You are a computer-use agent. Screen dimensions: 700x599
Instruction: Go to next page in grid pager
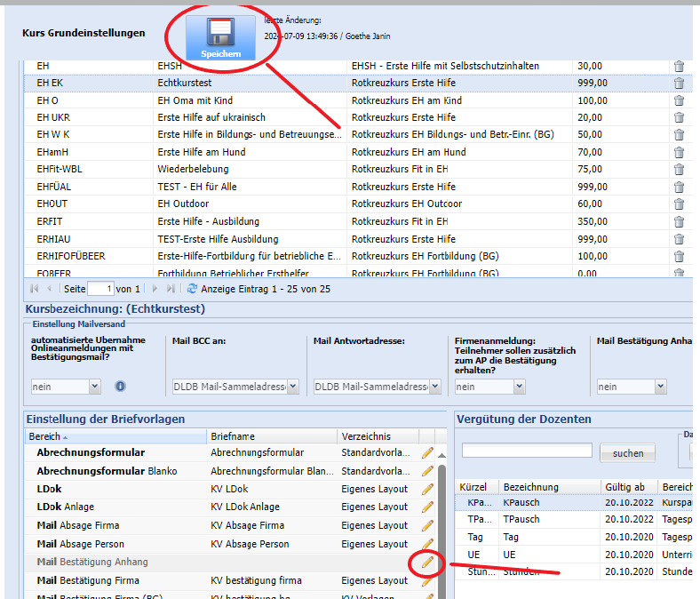(154, 289)
